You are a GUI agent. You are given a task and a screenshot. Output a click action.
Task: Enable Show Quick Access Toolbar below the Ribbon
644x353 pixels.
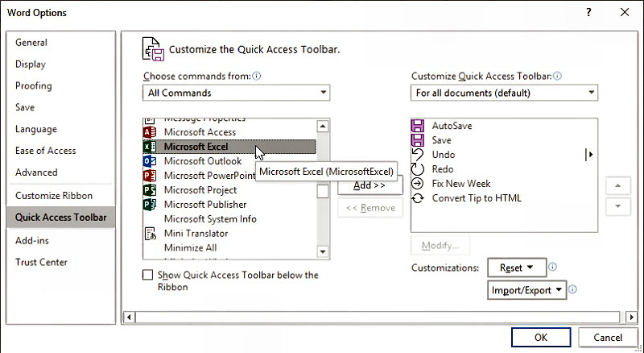coord(148,275)
